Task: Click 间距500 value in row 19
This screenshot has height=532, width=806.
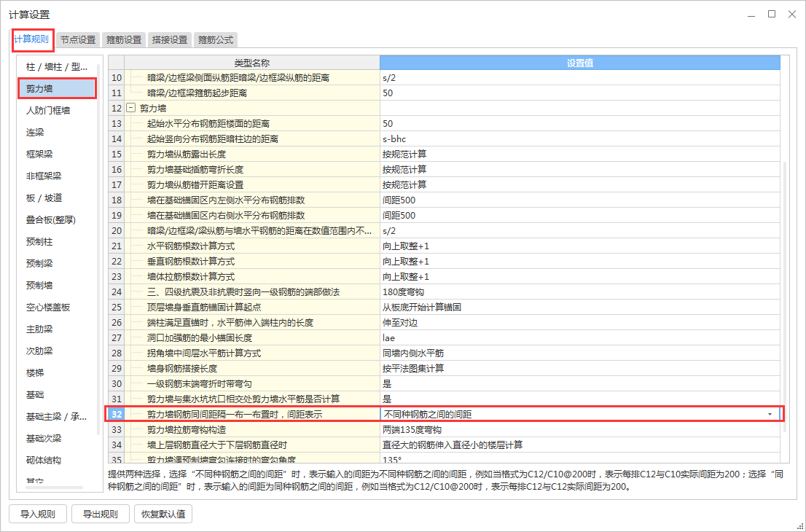Action: point(580,216)
